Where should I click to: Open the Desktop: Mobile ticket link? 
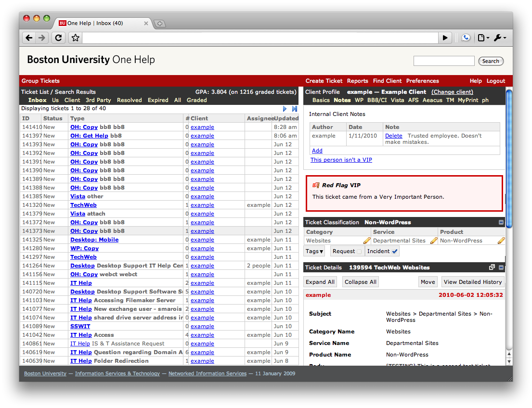point(94,240)
